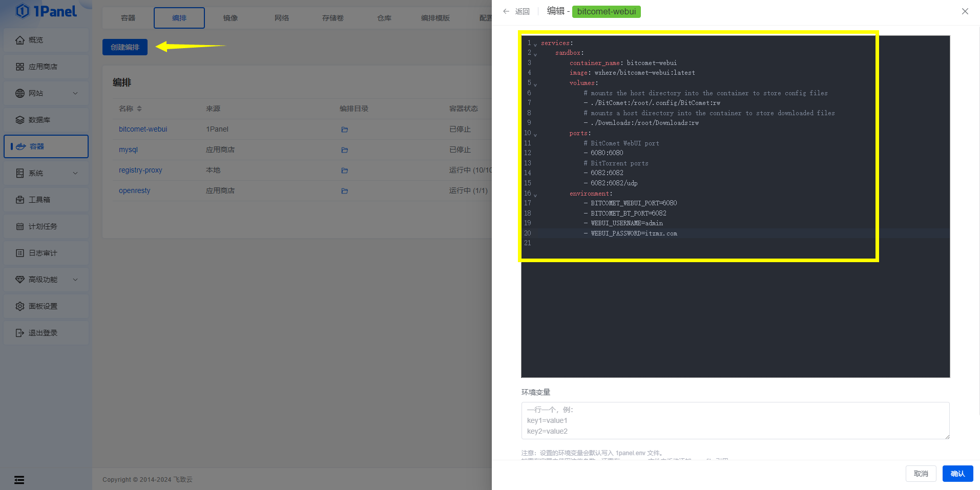Open the bitcomet-webui compose link
The height and width of the screenshot is (490, 980).
tap(143, 129)
